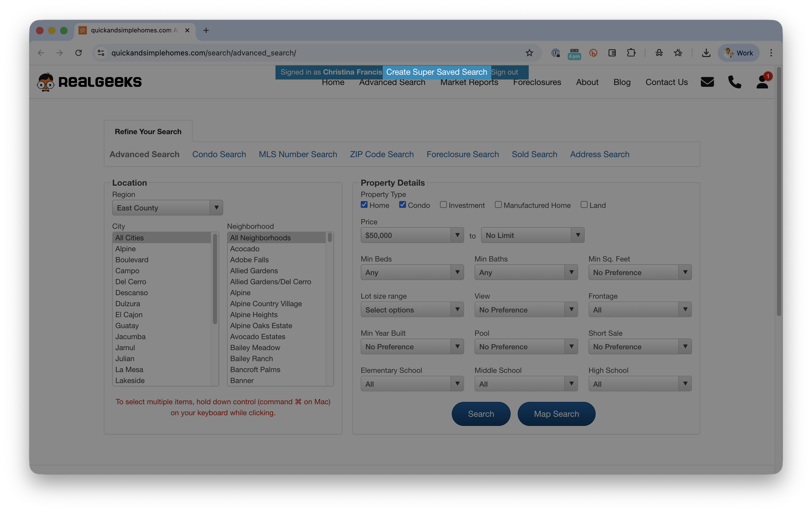Click the phone icon in site header

tap(735, 82)
